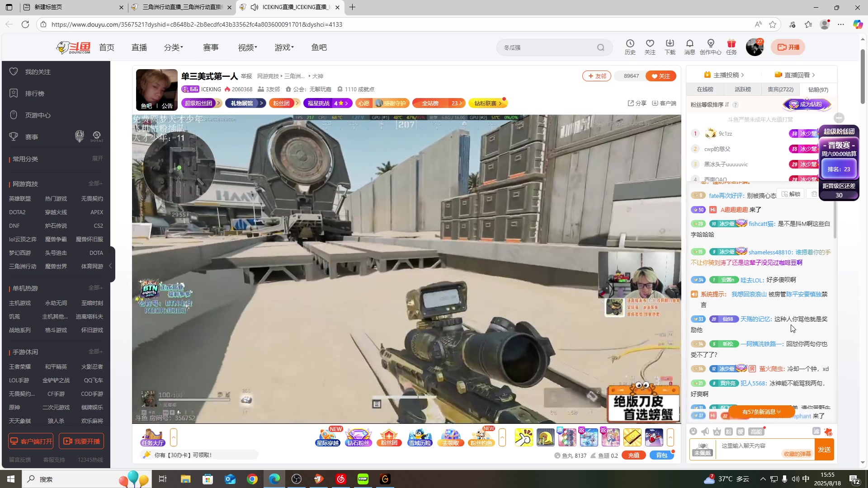Toggle the 粉 fan badge option in chat

728,432
